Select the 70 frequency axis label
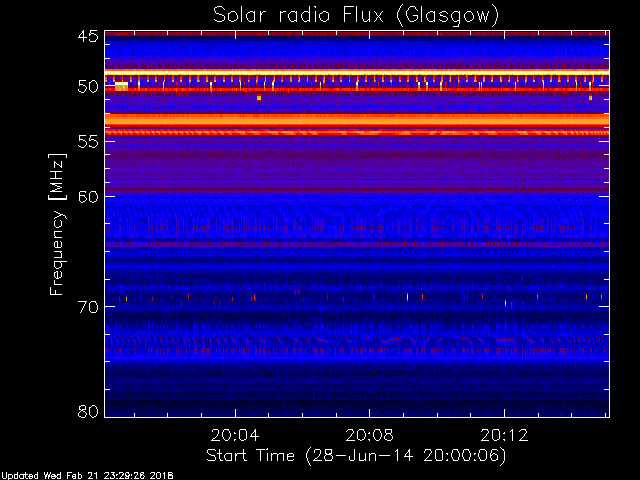This screenshot has height=480, width=640. (x=88, y=307)
